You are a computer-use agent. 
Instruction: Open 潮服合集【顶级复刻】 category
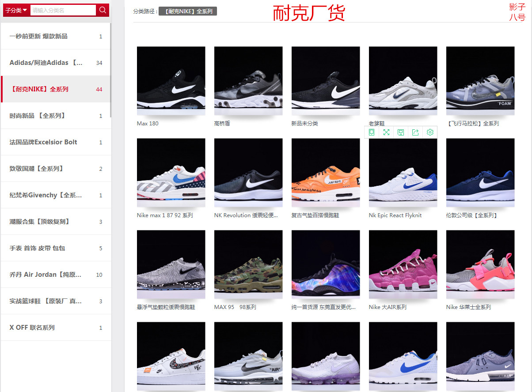tap(56, 222)
